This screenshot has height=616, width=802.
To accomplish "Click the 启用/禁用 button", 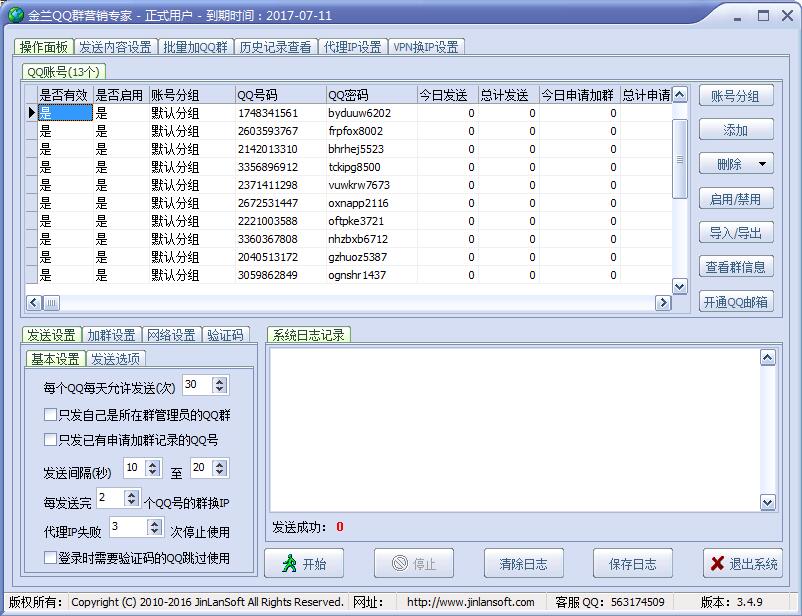I will tap(736, 199).
